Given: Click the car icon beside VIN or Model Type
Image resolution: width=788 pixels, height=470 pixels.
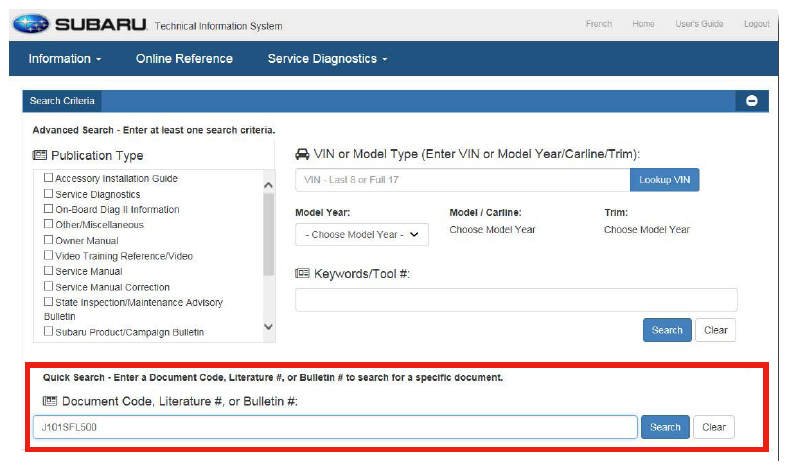Looking at the screenshot, I should click(302, 154).
